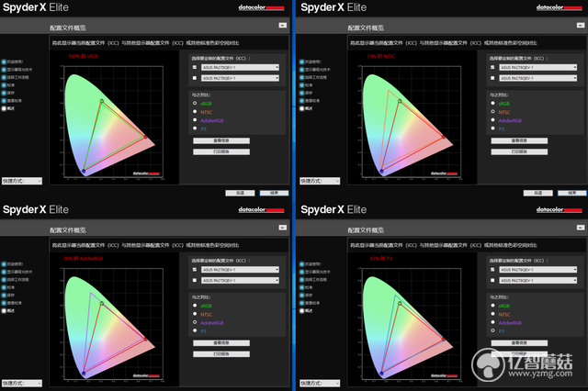Click the 校准 step icon in 100% sRGB window
The height and width of the screenshot is (391, 588).
click(x=4, y=85)
